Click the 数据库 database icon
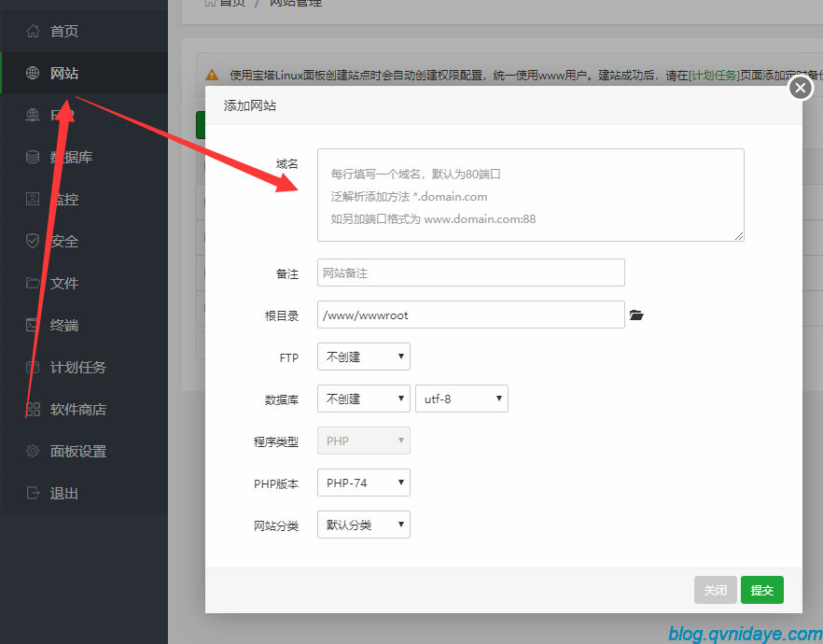Viewport: 823px width, 644px height. [33, 157]
